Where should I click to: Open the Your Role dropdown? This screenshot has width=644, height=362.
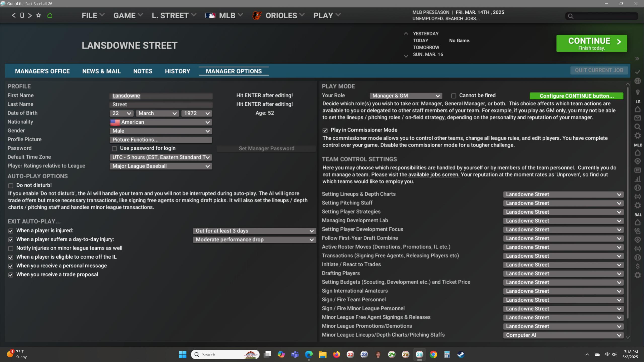[406, 96]
